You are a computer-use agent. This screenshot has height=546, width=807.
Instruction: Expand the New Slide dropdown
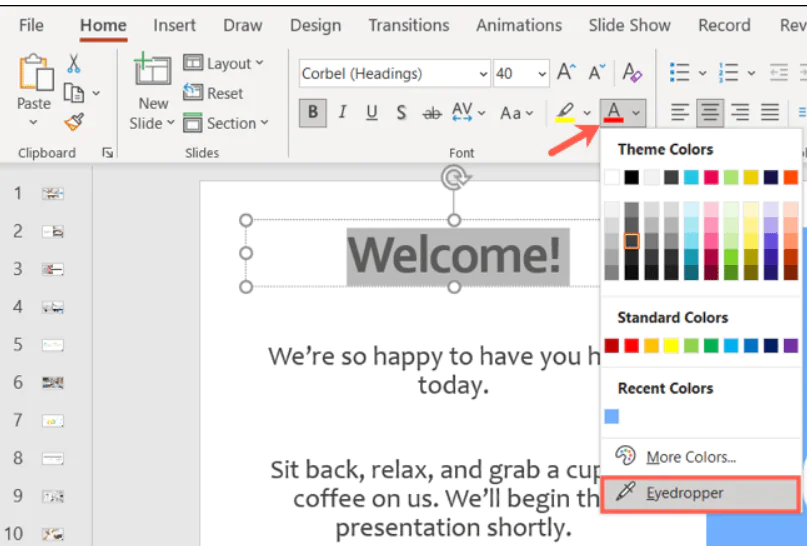pos(170,123)
